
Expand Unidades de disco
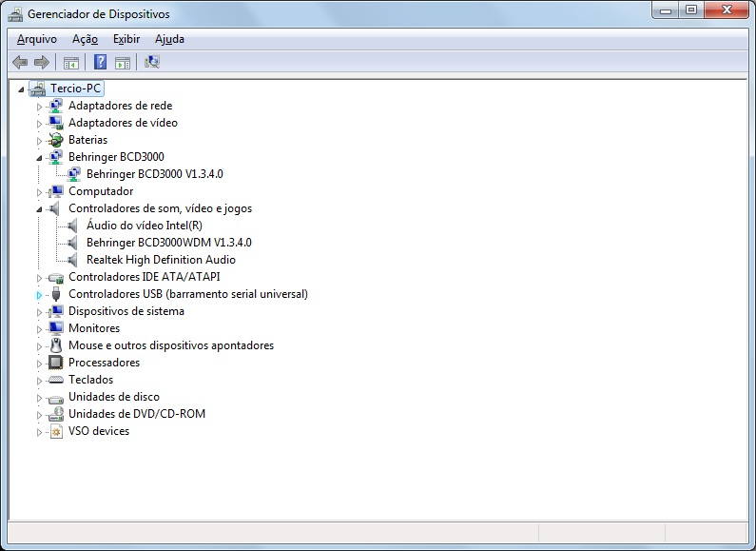pyautogui.click(x=39, y=398)
